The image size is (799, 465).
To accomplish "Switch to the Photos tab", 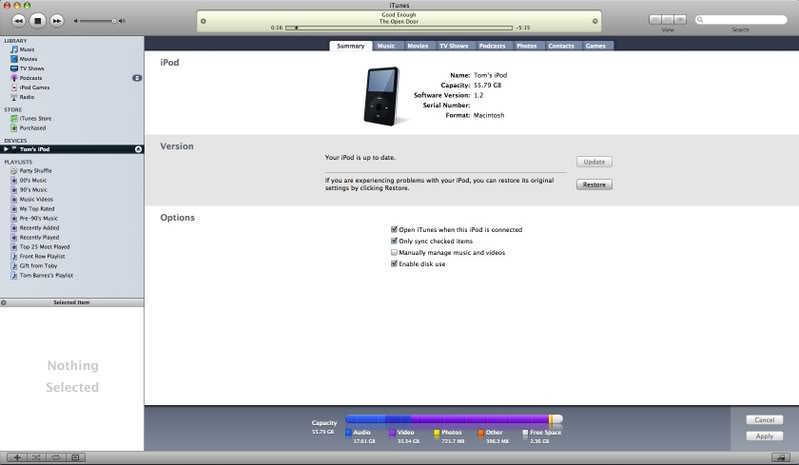I will pos(526,46).
